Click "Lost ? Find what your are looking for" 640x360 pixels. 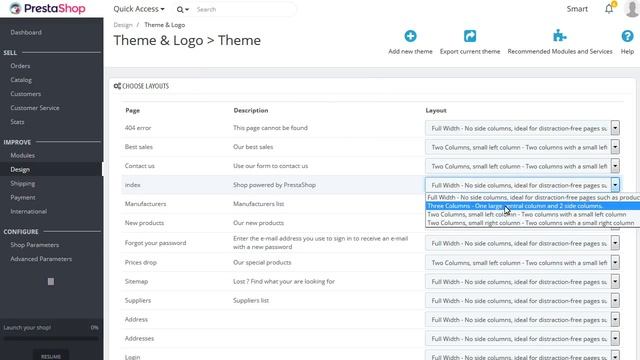coord(284,281)
